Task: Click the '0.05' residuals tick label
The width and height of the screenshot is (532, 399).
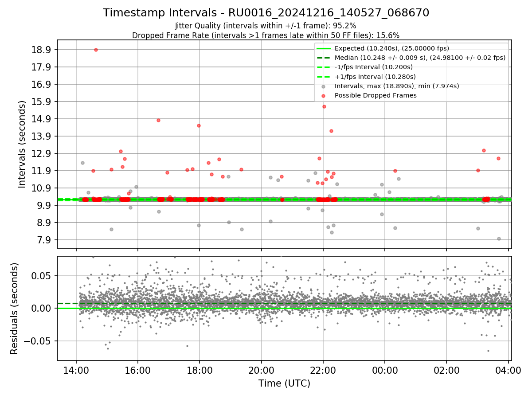Action: pyautogui.click(x=41, y=276)
